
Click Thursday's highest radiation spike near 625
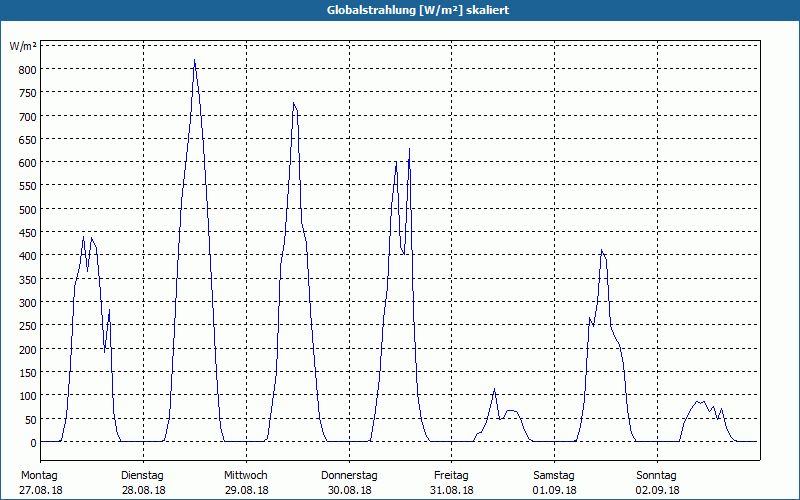tap(409, 149)
